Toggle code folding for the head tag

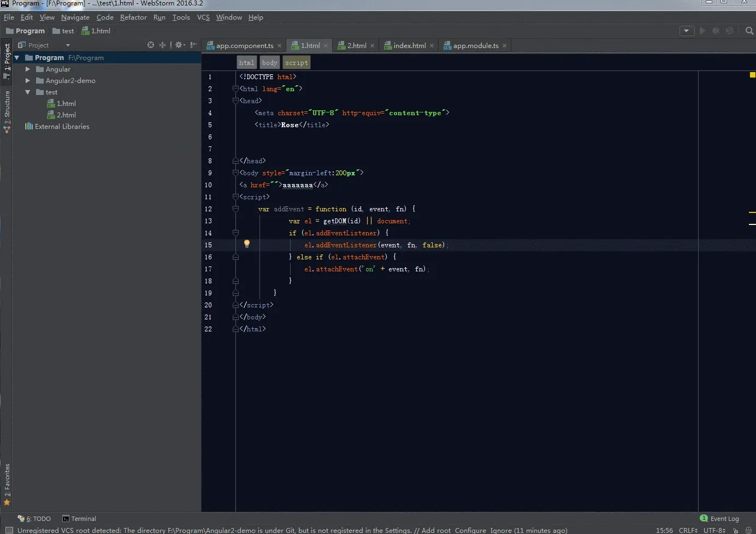(235, 100)
